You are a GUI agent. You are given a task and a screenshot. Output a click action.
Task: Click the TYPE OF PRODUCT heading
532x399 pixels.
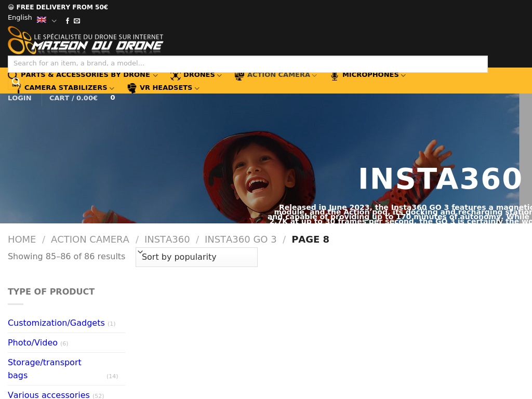click(x=51, y=292)
